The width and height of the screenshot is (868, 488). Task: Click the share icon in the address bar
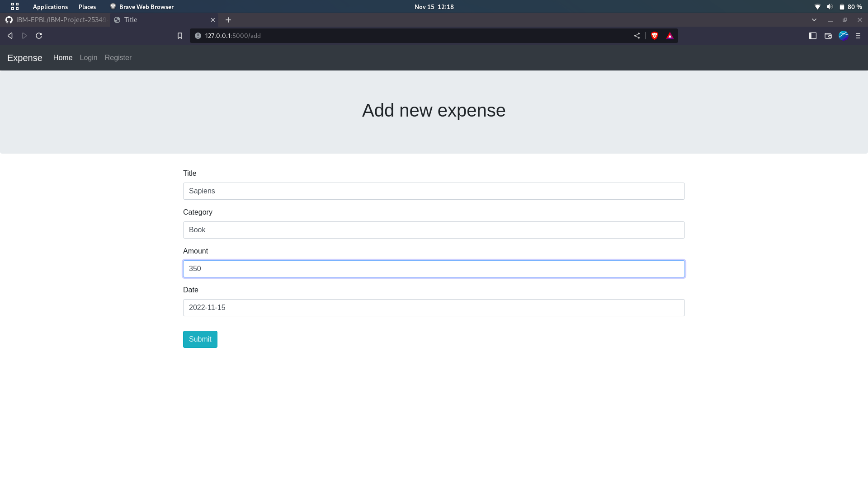637,36
